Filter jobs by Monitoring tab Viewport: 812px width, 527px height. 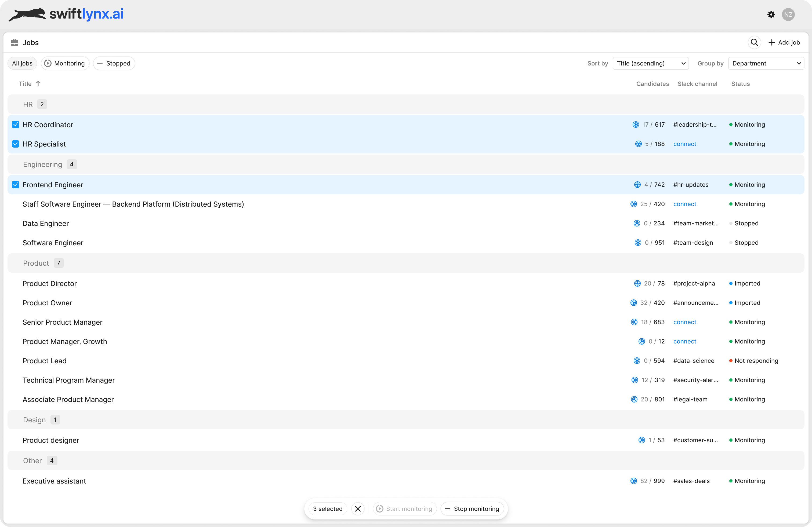point(65,63)
